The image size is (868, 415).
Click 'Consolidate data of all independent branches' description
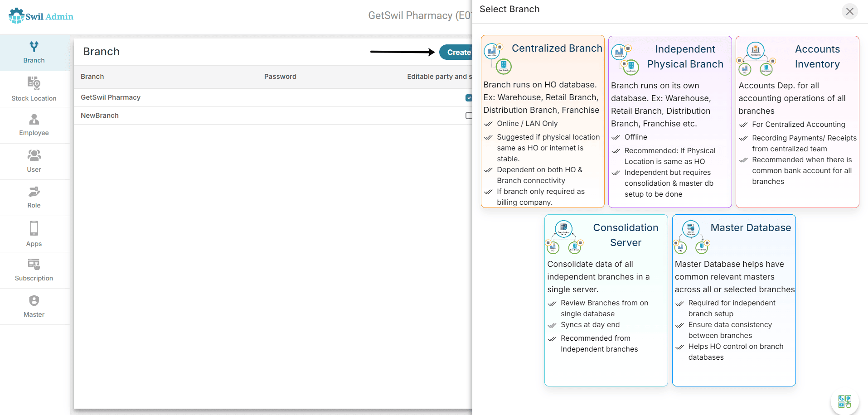pos(598,276)
